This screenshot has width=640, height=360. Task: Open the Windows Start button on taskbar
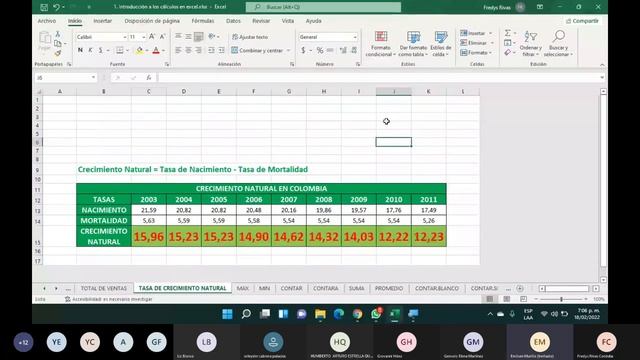pos(227,314)
